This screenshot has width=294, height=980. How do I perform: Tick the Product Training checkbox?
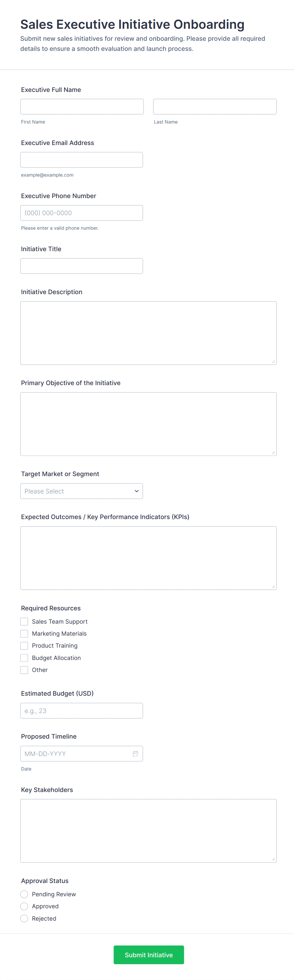pyautogui.click(x=24, y=646)
